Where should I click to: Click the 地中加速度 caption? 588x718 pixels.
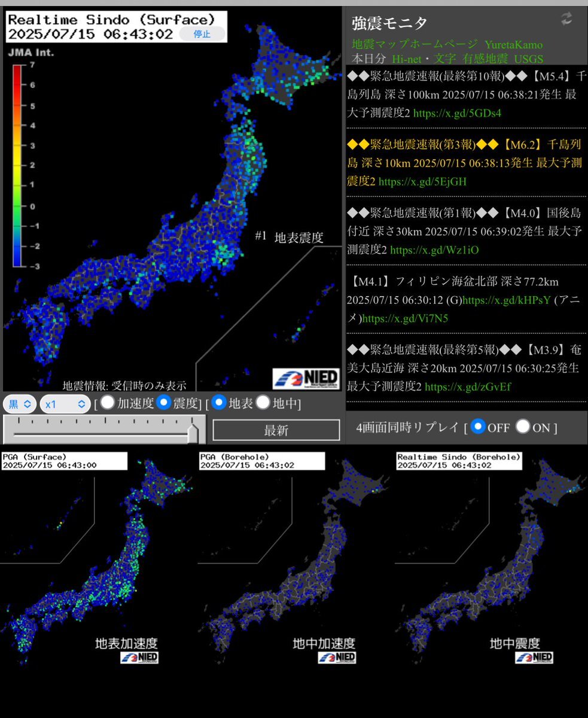click(324, 643)
